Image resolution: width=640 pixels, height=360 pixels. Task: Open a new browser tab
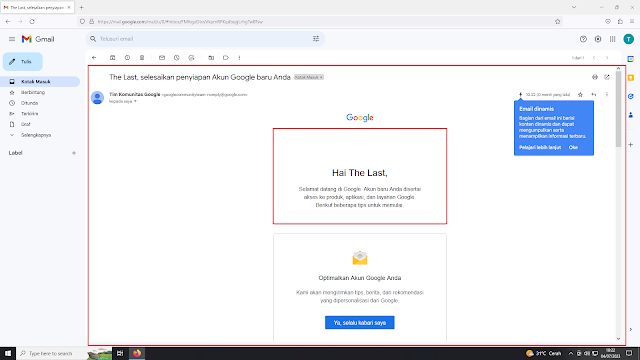[82, 7]
